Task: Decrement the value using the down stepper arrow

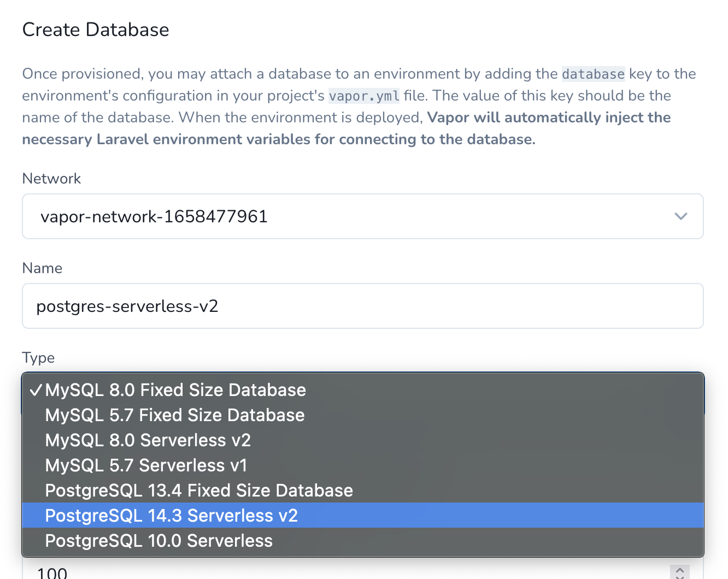Action: (x=680, y=577)
